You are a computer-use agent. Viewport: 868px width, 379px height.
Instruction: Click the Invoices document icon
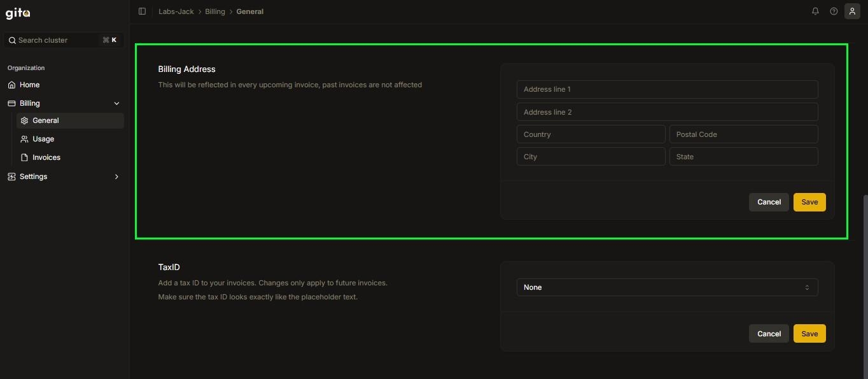pyautogui.click(x=24, y=157)
